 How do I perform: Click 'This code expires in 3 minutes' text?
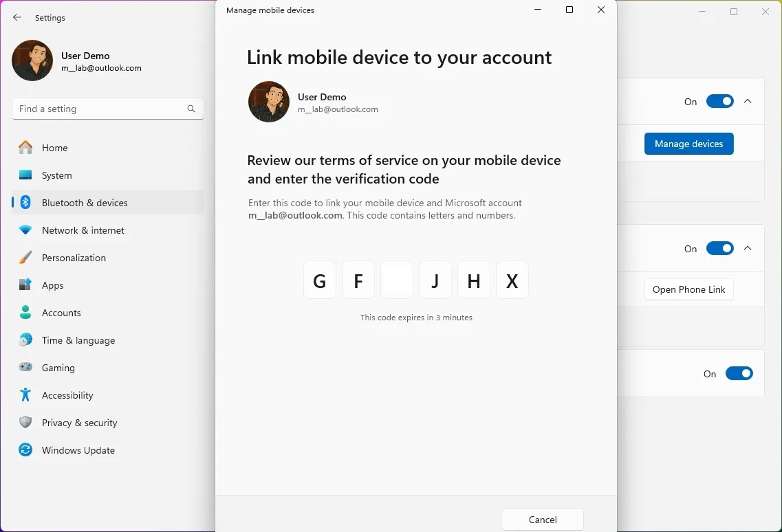pos(416,318)
